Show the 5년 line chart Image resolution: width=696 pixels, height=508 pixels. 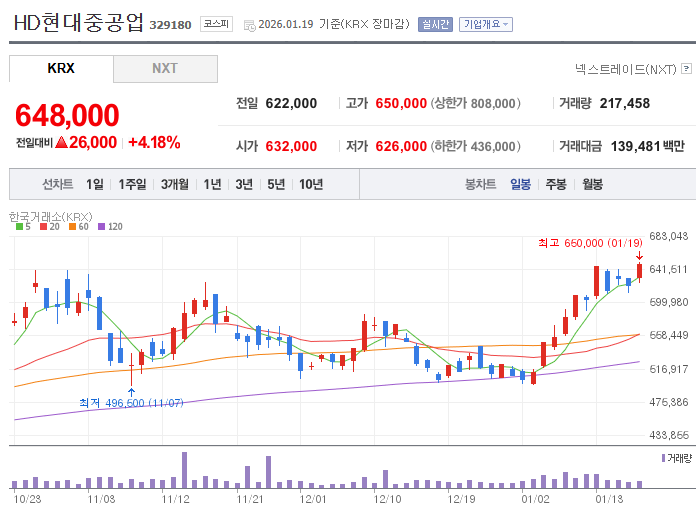(x=276, y=184)
